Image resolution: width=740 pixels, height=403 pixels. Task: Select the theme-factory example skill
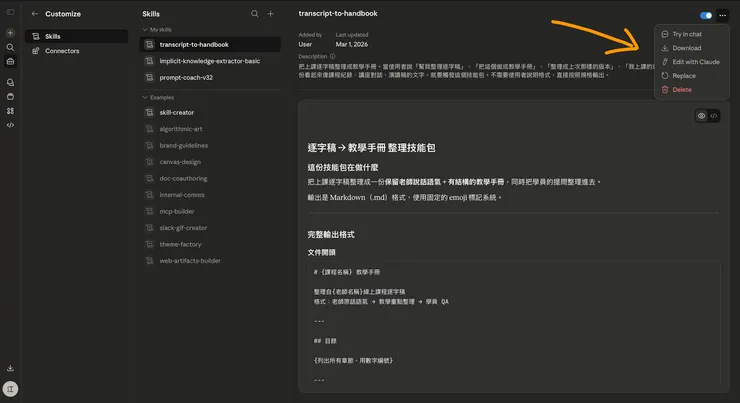(x=210, y=244)
